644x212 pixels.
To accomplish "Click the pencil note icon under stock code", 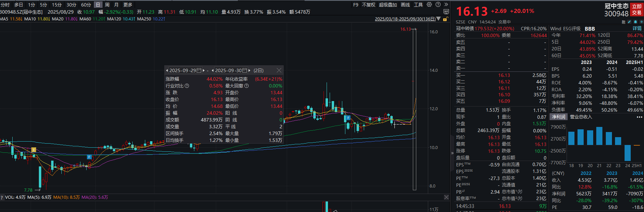I will point(629,22).
